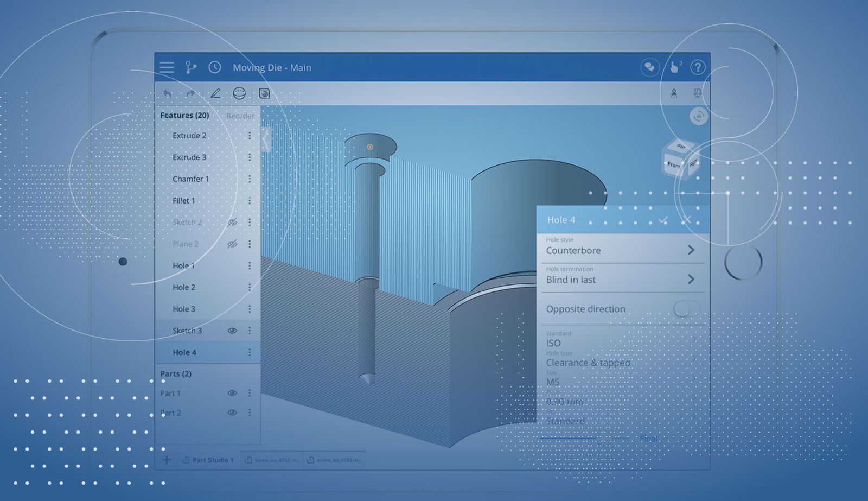868x501 pixels.
Task: Select Hole 4 in features list
Action: pos(184,352)
